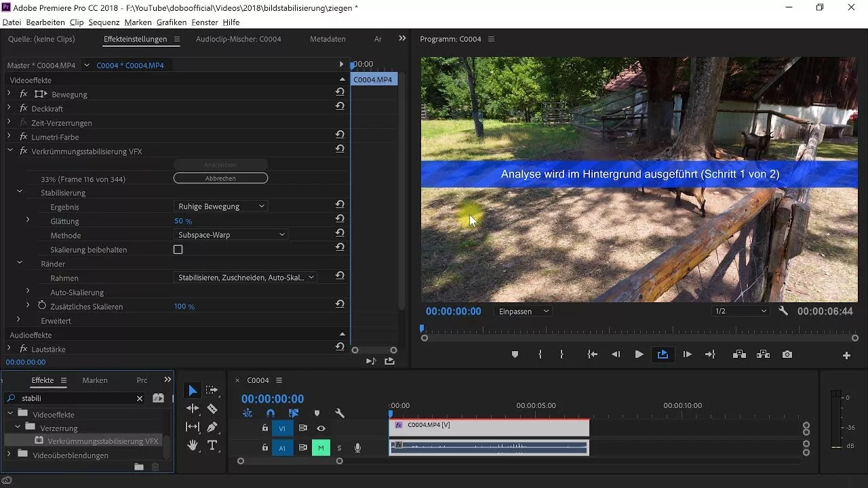Enable the Skalierung beibehalten checkbox

[178, 249]
